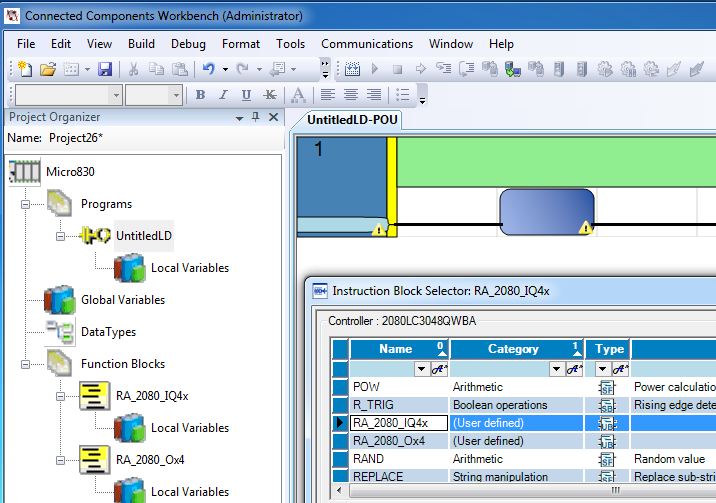The height and width of the screenshot is (503, 716).
Task: Click the Global Variables icon in tree
Action: [59, 300]
